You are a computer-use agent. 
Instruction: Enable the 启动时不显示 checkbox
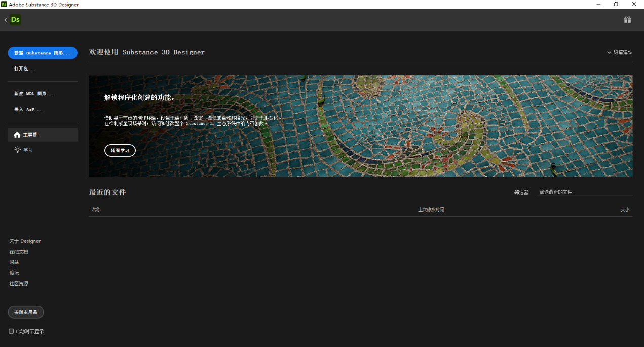[11, 331]
